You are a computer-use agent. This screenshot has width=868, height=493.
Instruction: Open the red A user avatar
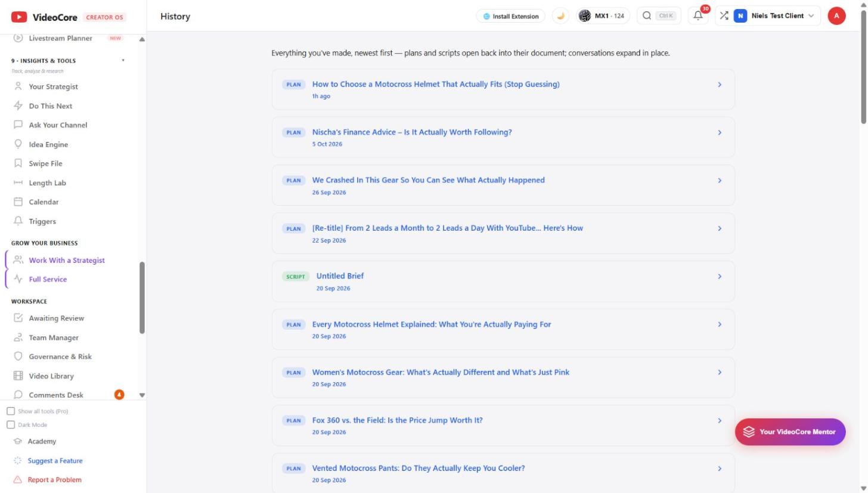[x=836, y=16]
